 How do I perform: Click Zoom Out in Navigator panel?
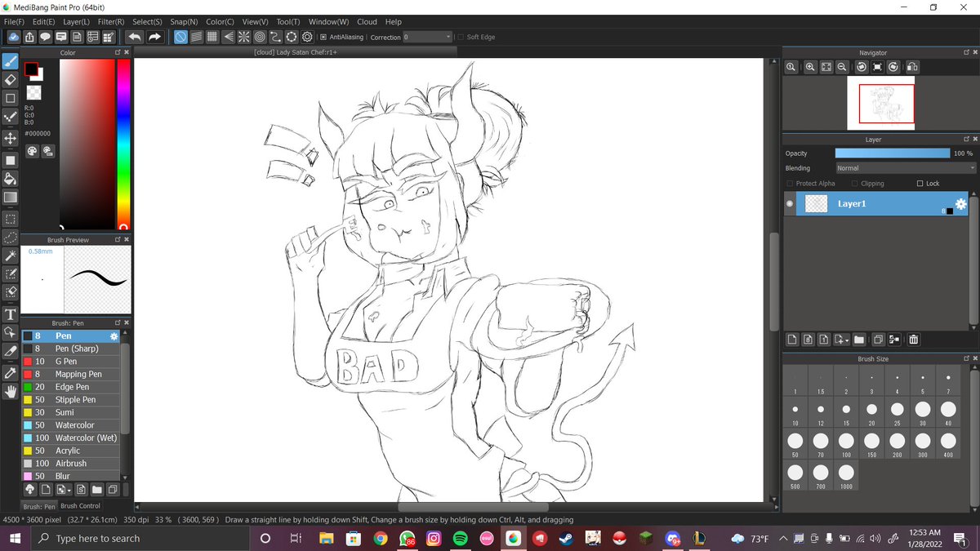(x=841, y=67)
